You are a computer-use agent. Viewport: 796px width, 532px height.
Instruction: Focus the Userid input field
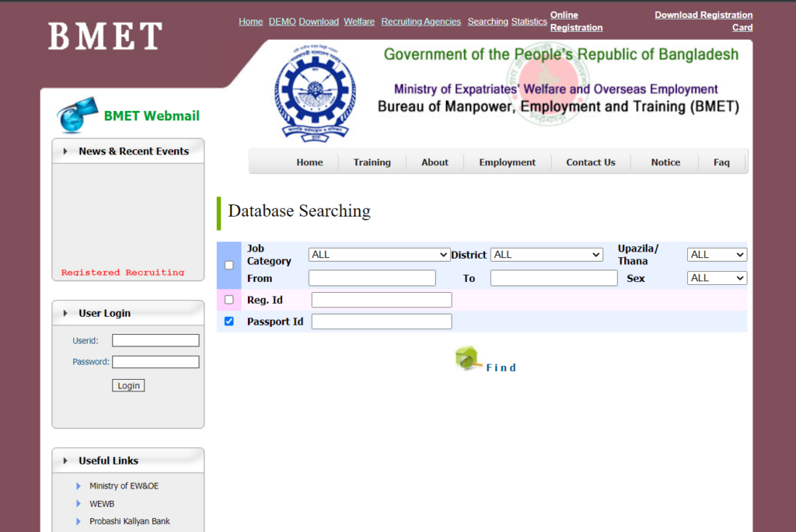point(155,340)
